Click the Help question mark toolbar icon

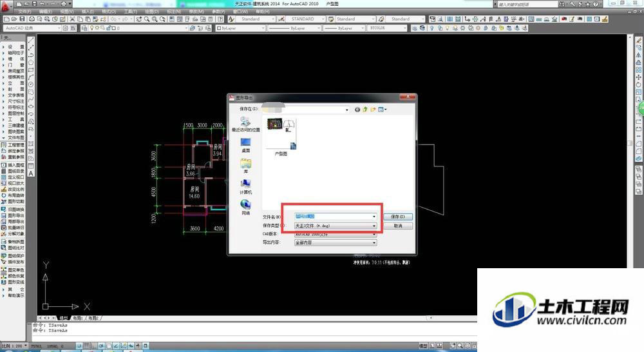coord(220,19)
